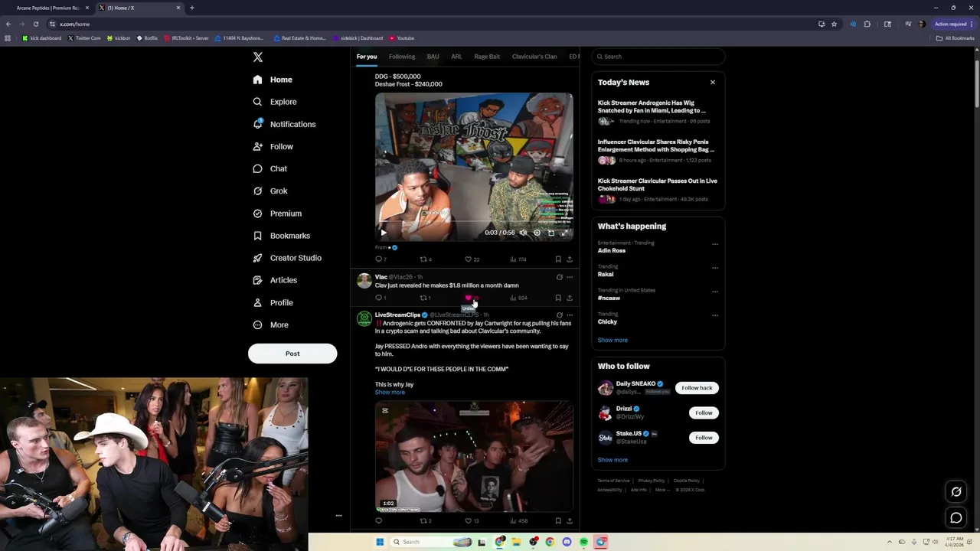Open the Explore page
The height and width of the screenshot is (551, 980).
coord(274,102)
